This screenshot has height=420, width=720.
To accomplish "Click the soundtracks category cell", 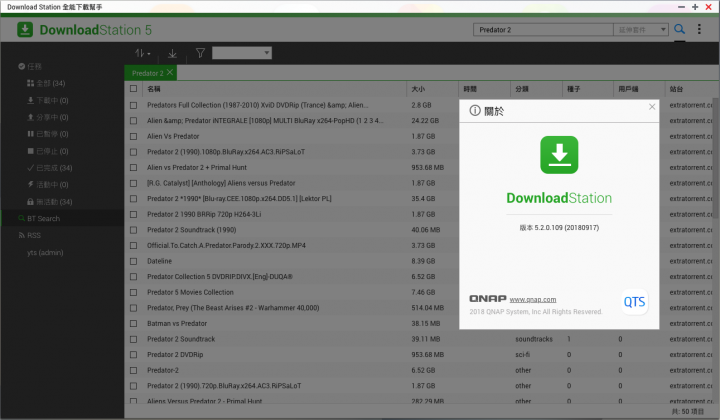I will point(534,339).
